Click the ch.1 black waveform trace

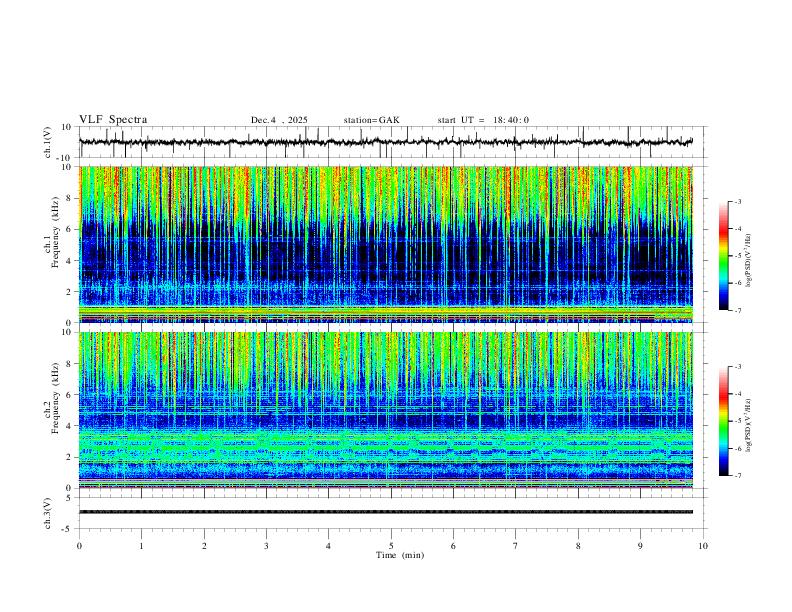[385, 142]
